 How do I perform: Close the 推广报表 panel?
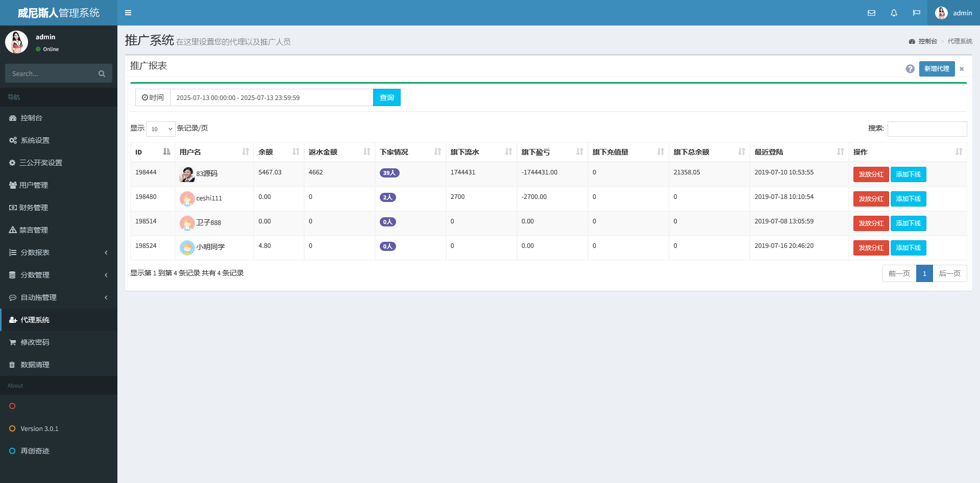coord(962,69)
